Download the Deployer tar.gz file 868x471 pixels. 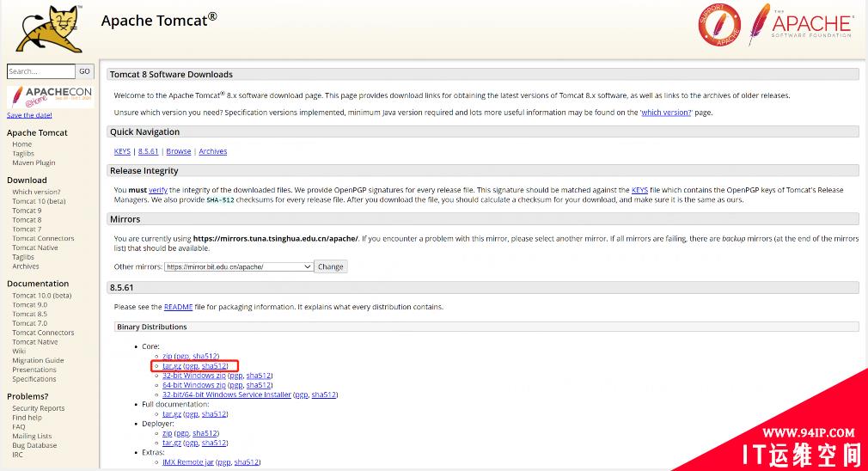click(x=172, y=443)
